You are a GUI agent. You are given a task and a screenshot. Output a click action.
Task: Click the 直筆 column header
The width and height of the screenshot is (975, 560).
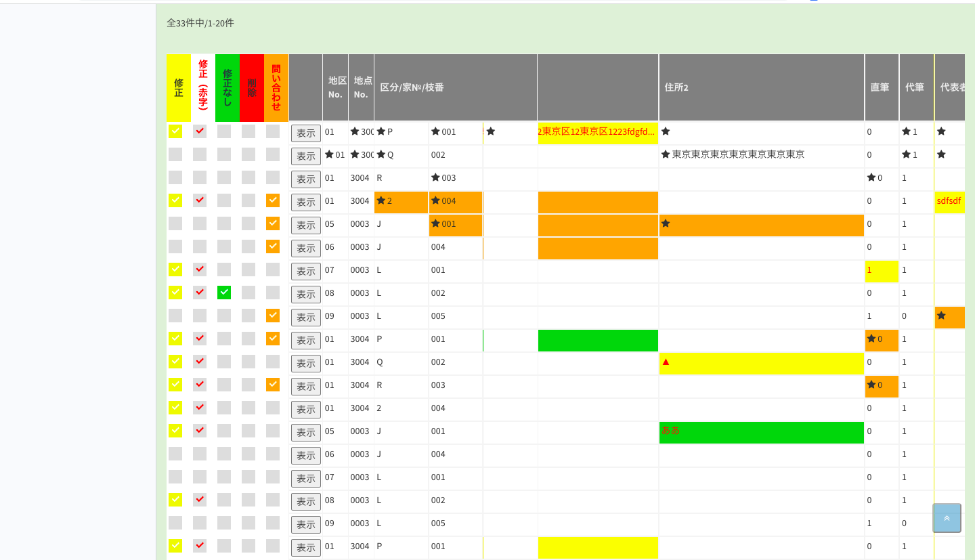[882, 88]
